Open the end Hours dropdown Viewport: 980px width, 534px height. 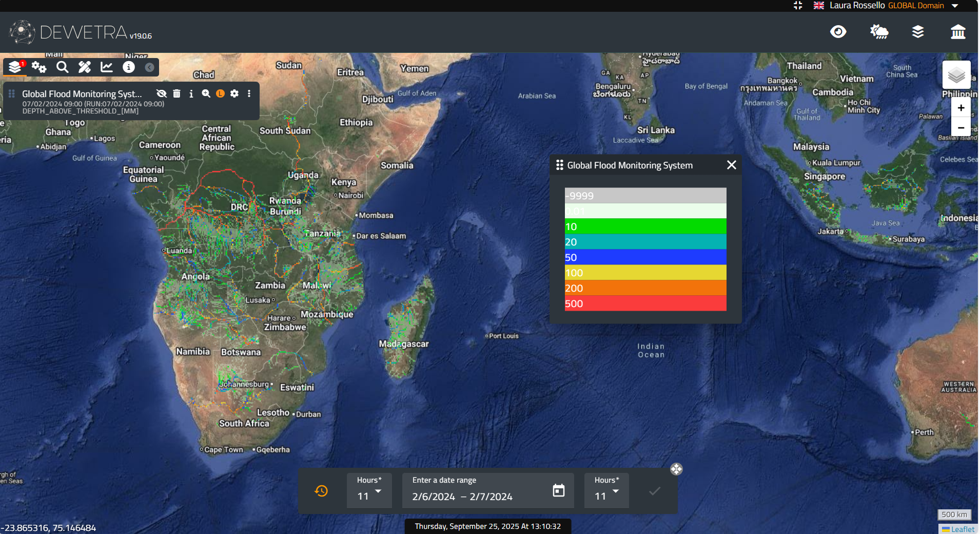coord(606,491)
